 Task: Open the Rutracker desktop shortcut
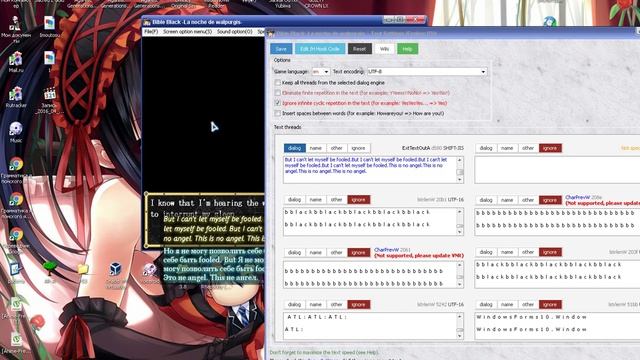tap(16, 97)
